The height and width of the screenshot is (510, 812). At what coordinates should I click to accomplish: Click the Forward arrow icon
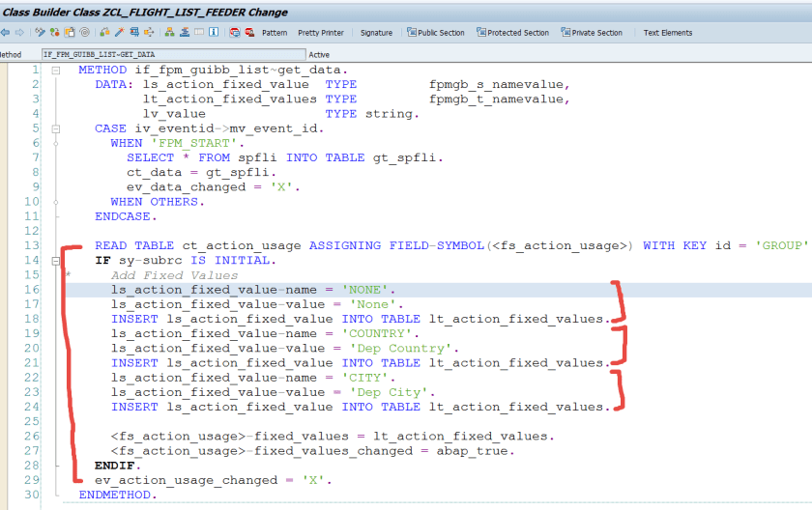point(19,32)
